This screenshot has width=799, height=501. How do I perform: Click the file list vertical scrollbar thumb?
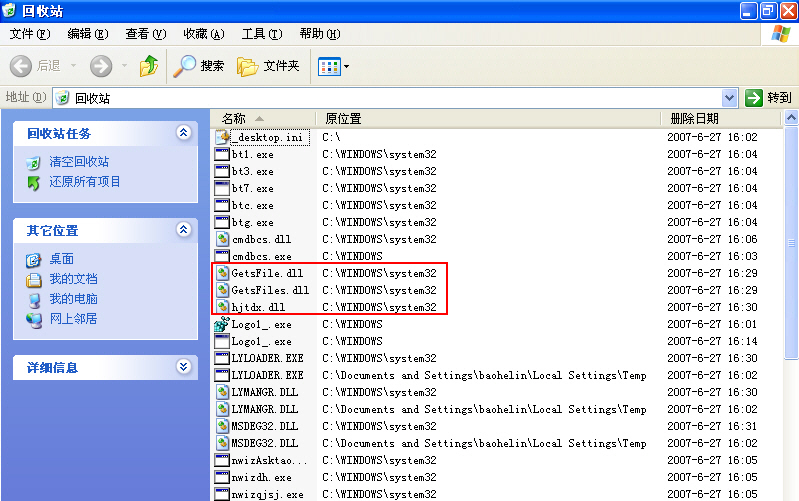[791, 243]
